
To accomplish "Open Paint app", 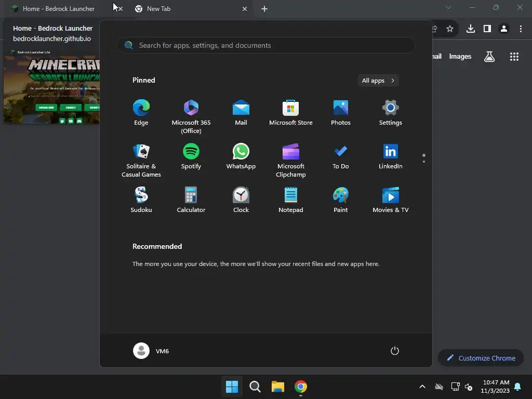I will [x=341, y=200].
